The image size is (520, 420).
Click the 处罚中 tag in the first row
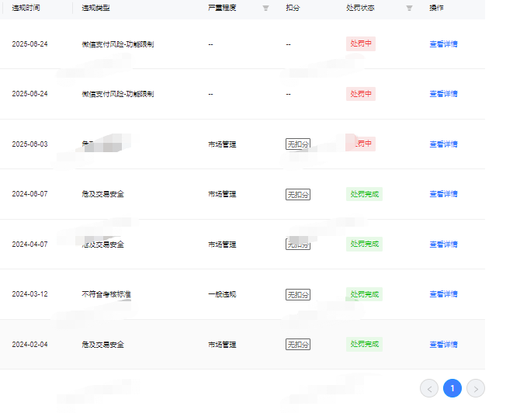click(361, 44)
